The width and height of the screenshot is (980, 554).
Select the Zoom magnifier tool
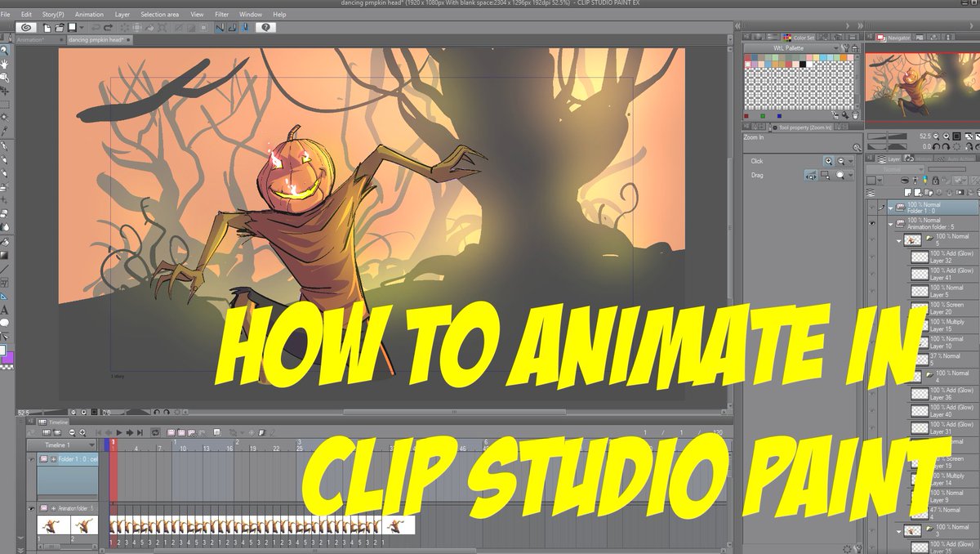pyautogui.click(x=5, y=51)
